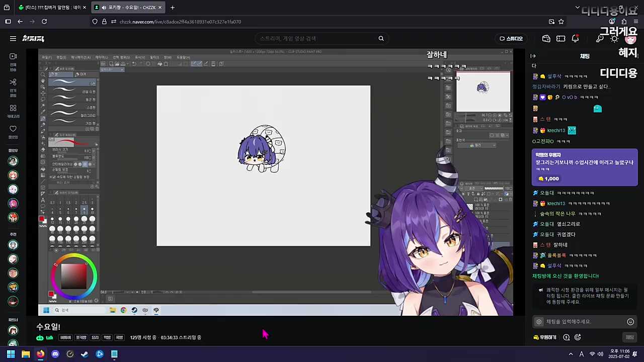644x362 pixels.
Task: Click the first tag under the stream title
Action: pyautogui.click(x=65, y=337)
